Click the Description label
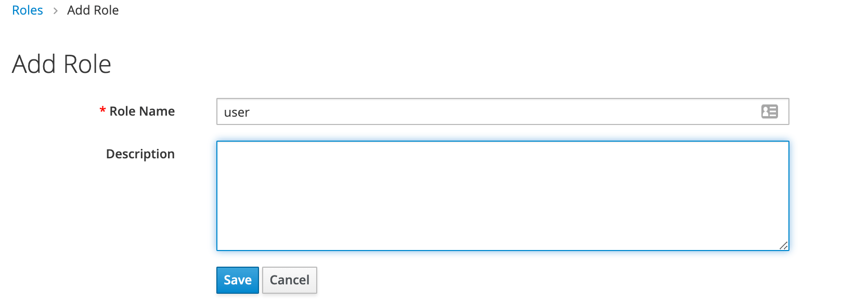 140,154
